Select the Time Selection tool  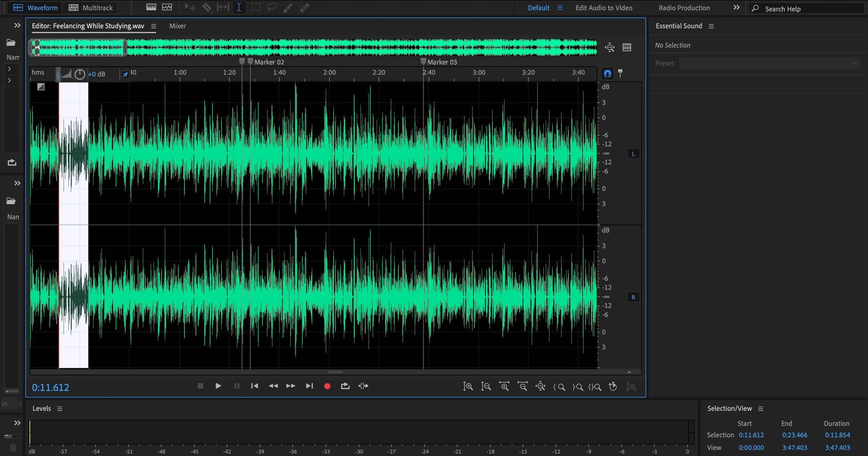(x=239, y=8)
